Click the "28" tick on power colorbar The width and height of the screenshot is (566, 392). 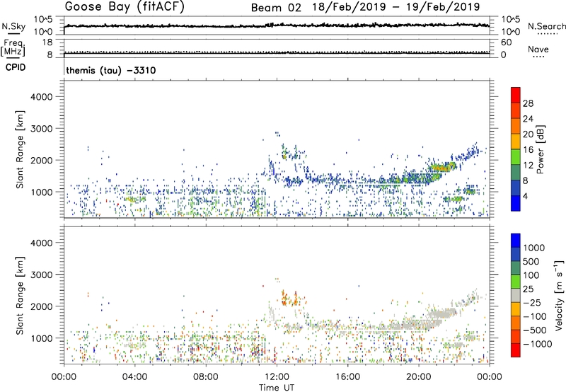528,103
